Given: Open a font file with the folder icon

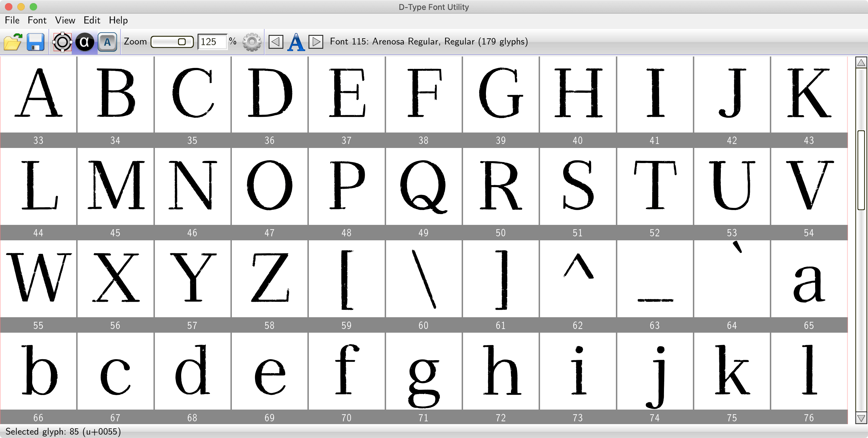Looking at the screenshot, I should click(x=13, y=42).
